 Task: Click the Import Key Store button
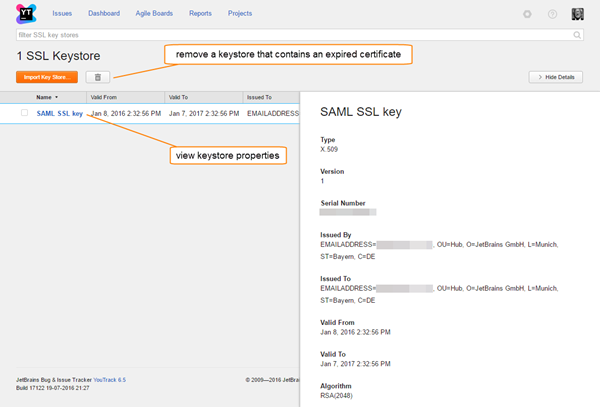click(46, 77)
